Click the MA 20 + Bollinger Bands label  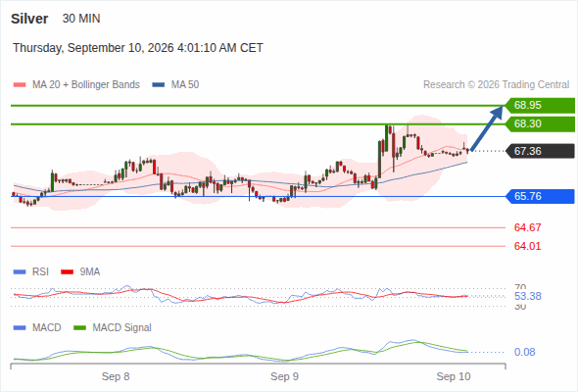pyautogui.click(x=86, y=85)
